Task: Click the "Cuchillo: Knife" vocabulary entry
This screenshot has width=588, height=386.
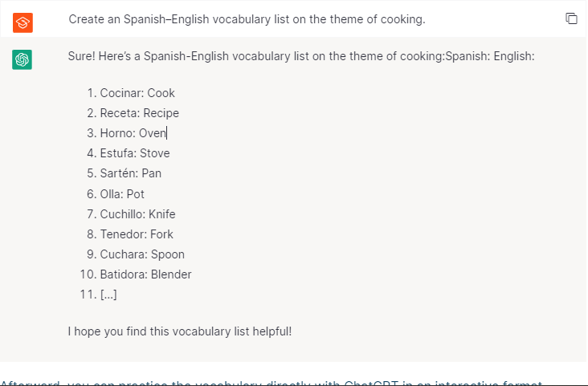Action: point(137,214)
